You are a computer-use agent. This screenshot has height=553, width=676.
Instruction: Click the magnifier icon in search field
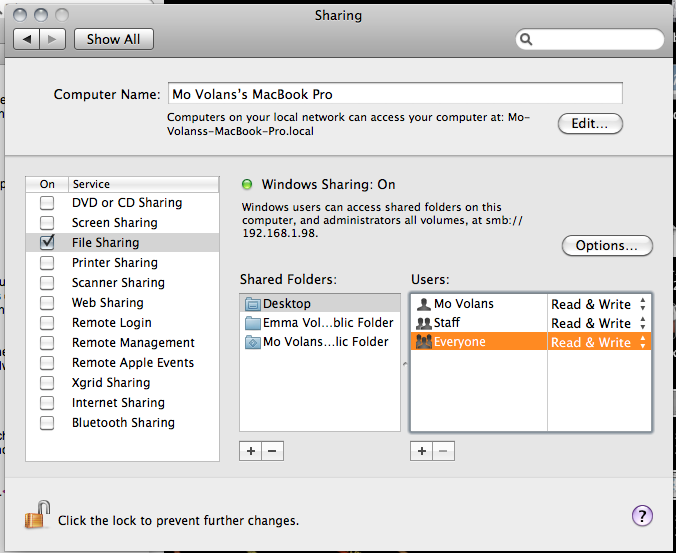[x=526, y=39]
